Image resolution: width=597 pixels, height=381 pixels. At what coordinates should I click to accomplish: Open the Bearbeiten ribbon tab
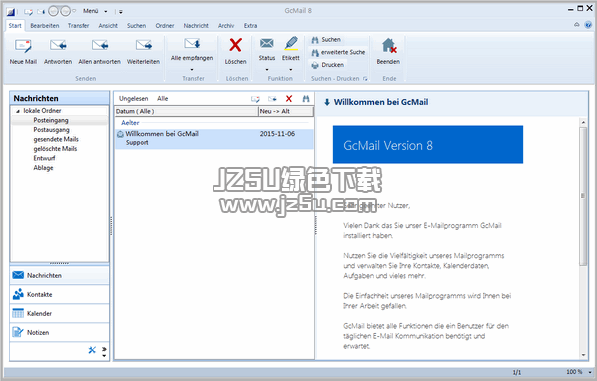click(45, 26)
